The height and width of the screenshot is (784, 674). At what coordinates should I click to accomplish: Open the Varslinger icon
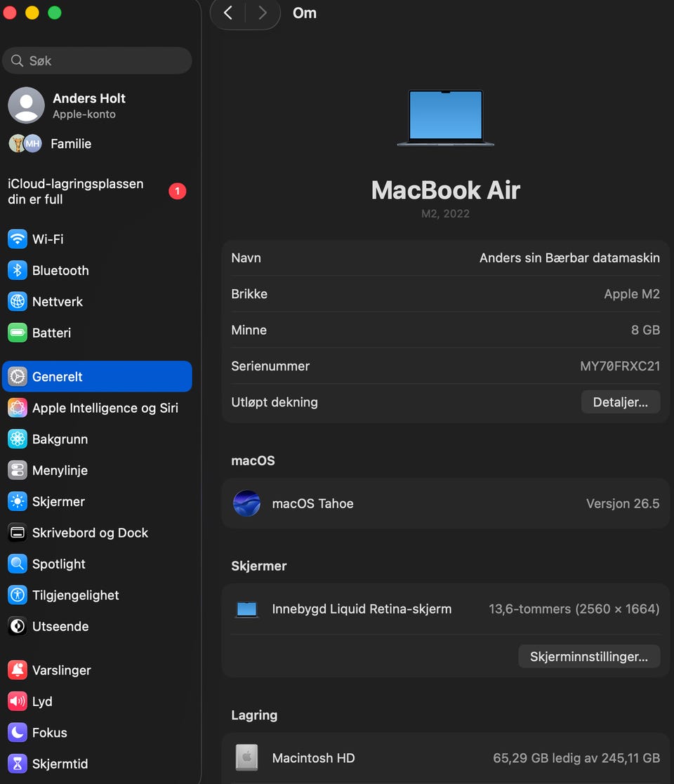click(18, 670)
